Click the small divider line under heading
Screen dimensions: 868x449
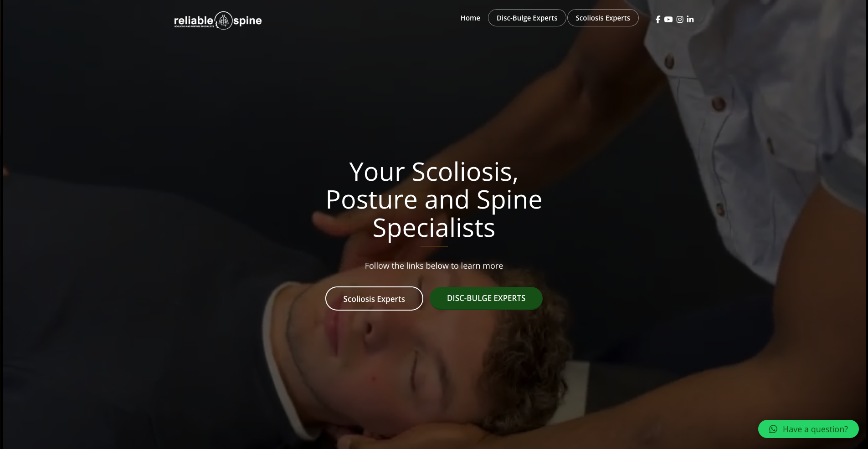pyautogui.click(x=434, y=246)
